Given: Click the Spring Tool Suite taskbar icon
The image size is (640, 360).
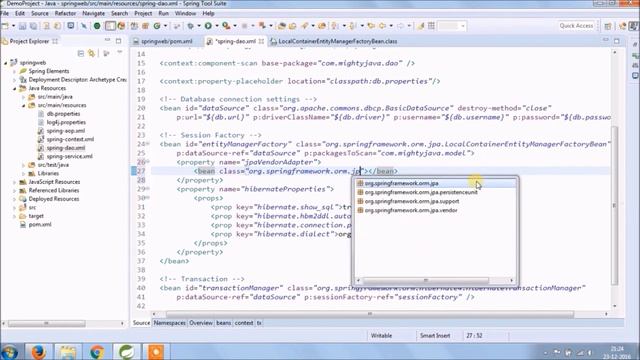Looking at the screenshot, I should [126, 351].
